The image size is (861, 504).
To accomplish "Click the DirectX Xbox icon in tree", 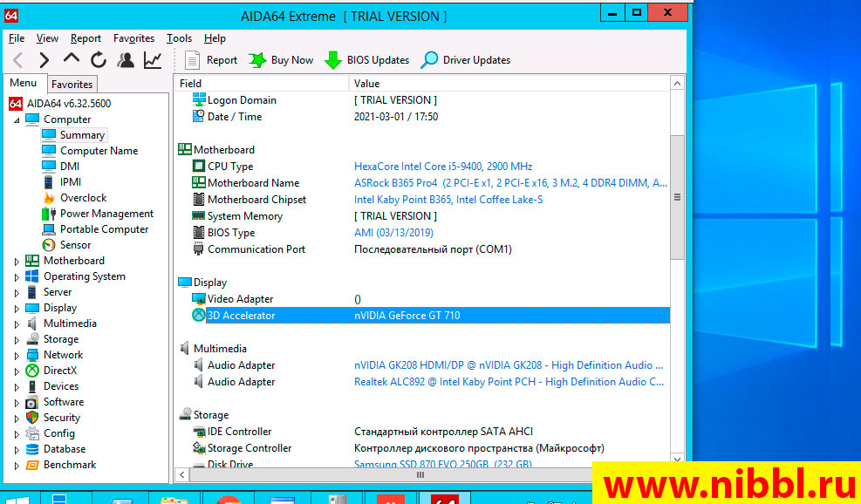I will (32, 371).
